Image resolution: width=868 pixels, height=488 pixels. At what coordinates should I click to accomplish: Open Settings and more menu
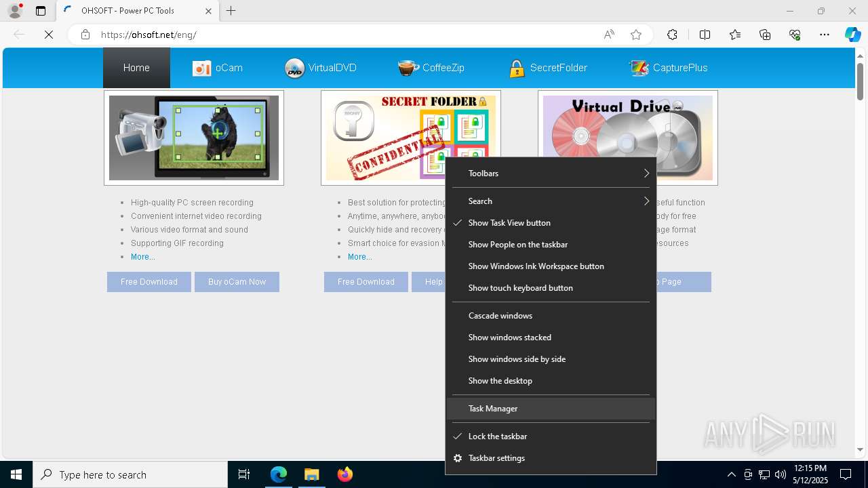pyautogui.click(x=825, y=35)
